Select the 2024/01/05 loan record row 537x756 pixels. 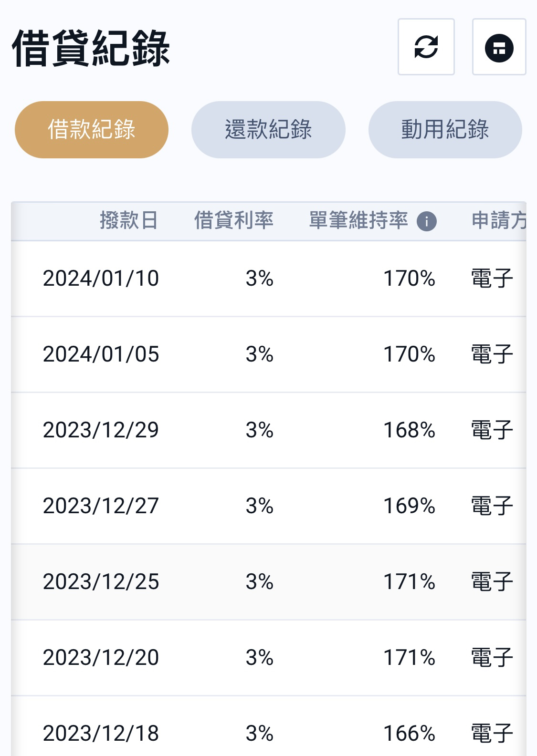[x=268, y=354]
